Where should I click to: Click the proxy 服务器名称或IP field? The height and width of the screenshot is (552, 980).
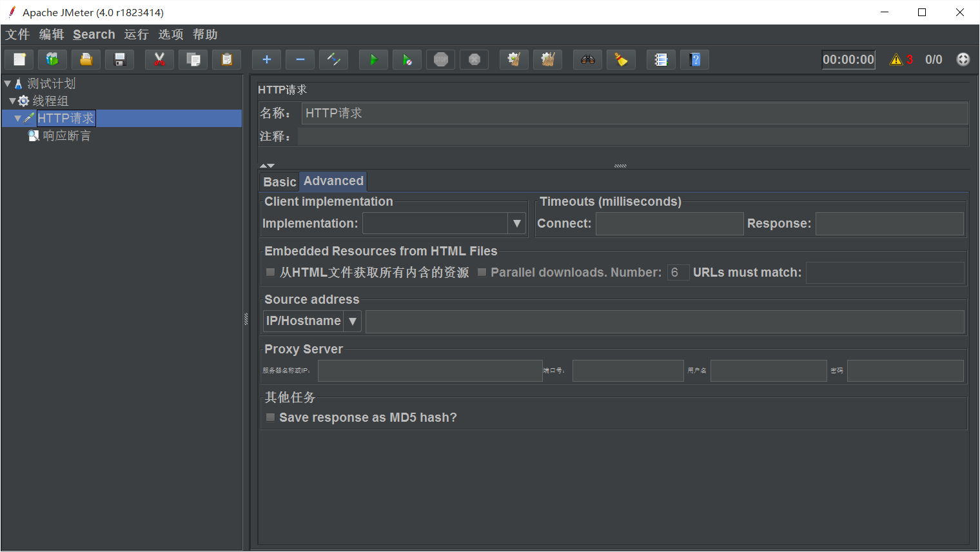(x=430, y=371)
